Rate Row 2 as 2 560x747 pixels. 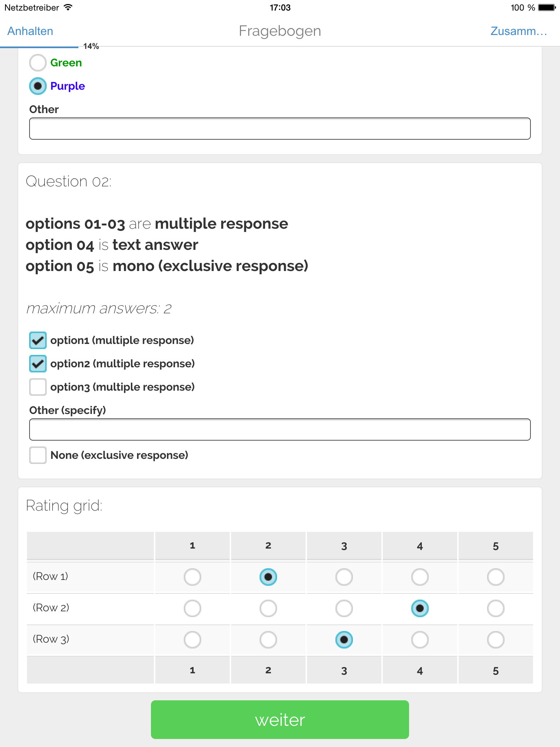(x=268, y=608)
